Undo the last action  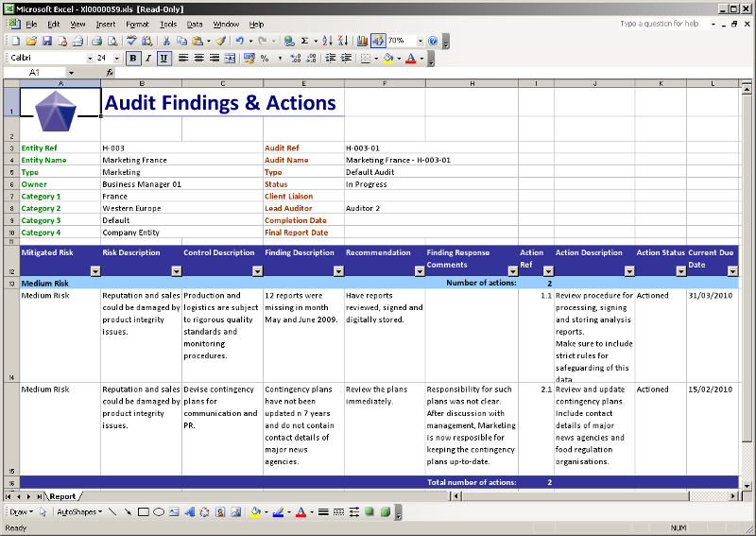[240, 41]
